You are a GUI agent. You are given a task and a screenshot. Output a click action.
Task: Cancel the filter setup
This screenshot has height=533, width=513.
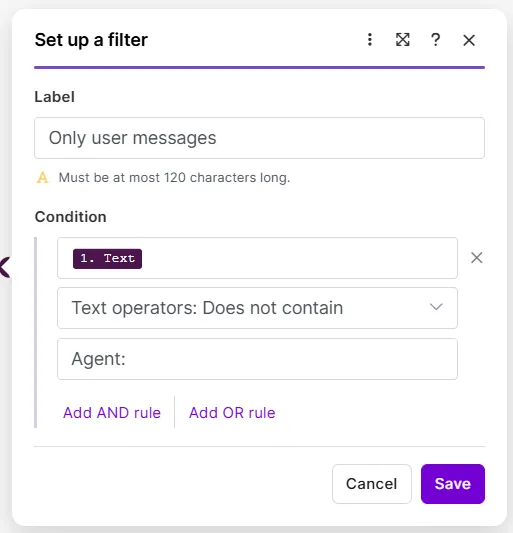[372, 484]
